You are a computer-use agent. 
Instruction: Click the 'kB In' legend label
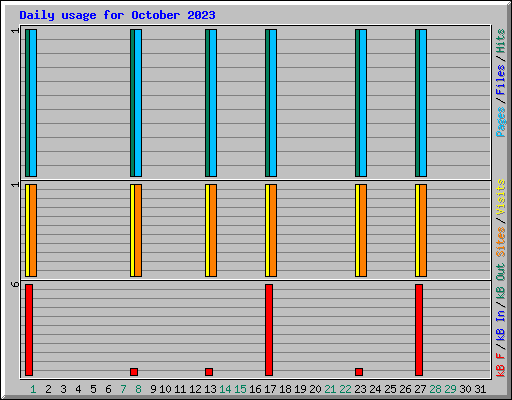(x=500, y=325)
